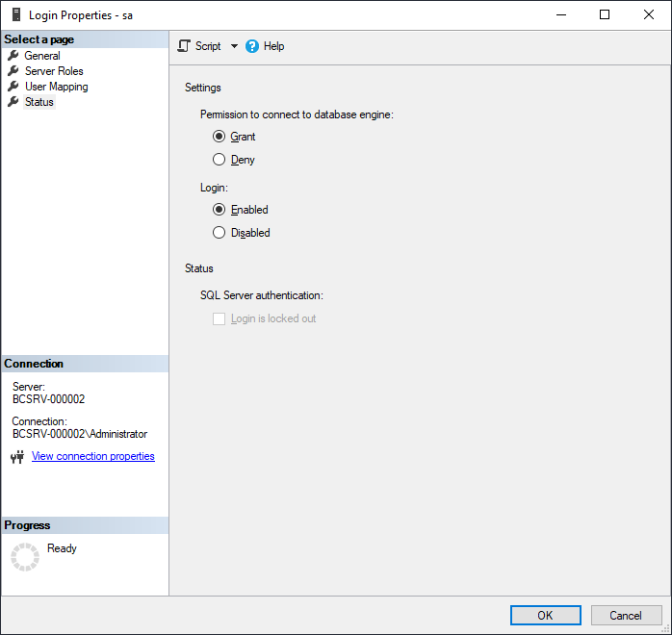Click the 'Status' group label in settings

(199, 268)
